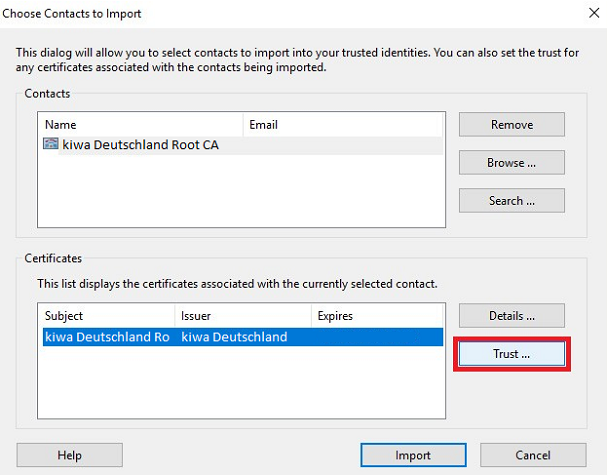This screenshot has width=608, height=476.
Task: Click the kiwa Deutschland issuer cell in the certificate row
Action: [x=234, y=337]
